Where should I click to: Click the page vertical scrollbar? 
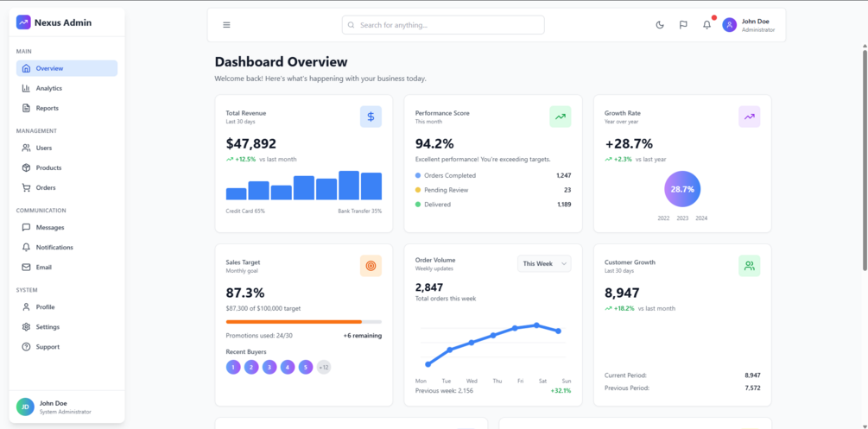(865, 161)
